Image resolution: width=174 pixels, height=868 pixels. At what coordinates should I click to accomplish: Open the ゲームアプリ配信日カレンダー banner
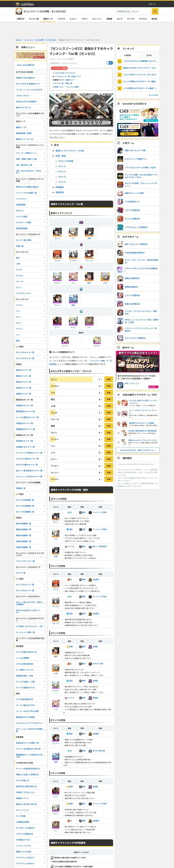point(138,362)
